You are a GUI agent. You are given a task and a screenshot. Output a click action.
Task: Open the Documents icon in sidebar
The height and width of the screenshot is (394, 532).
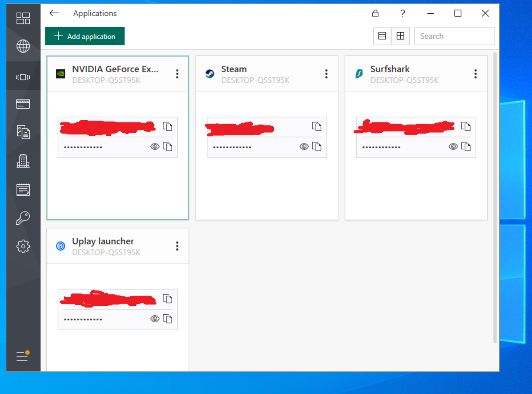tap(23, 132)
